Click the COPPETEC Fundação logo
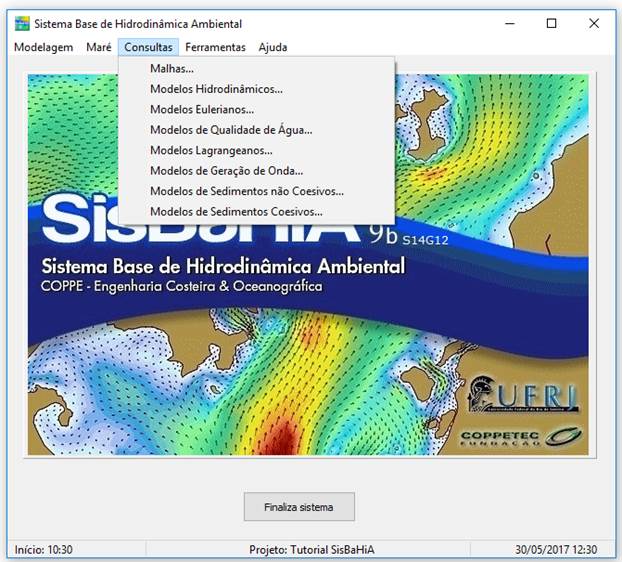Screen dimensions: 622x562 (x=521, y=437)
